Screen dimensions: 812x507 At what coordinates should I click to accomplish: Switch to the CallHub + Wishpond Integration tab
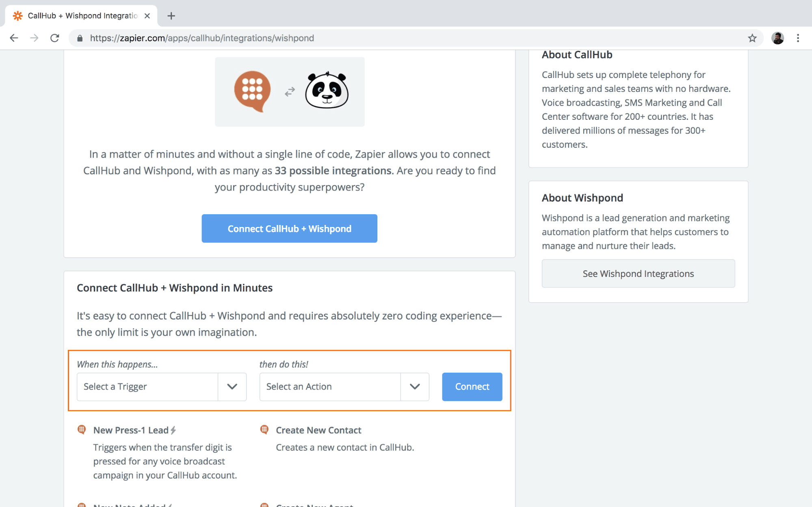tap(81, 16)
